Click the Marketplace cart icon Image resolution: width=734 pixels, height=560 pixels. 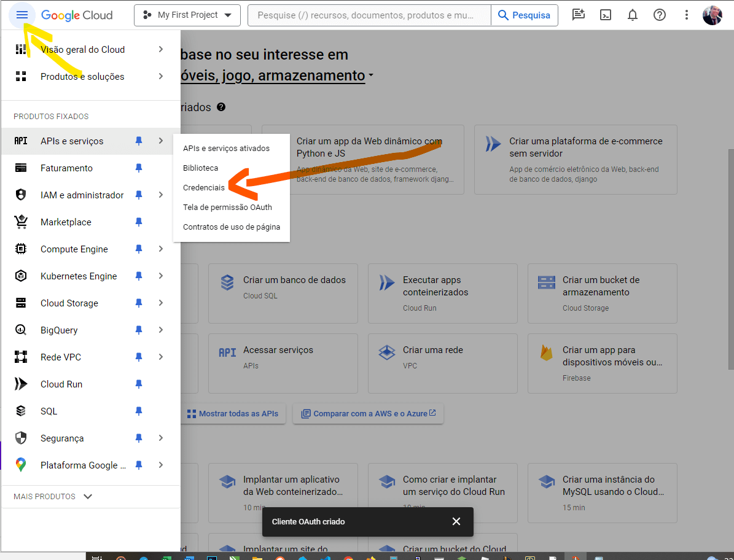[x=21, y=222]
